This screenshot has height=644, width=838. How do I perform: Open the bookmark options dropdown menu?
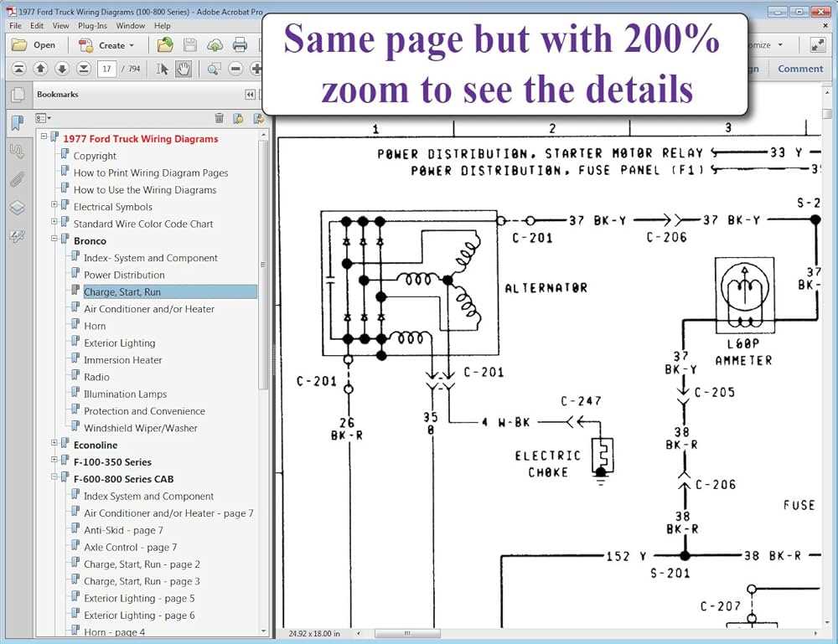tap(43, 118)
